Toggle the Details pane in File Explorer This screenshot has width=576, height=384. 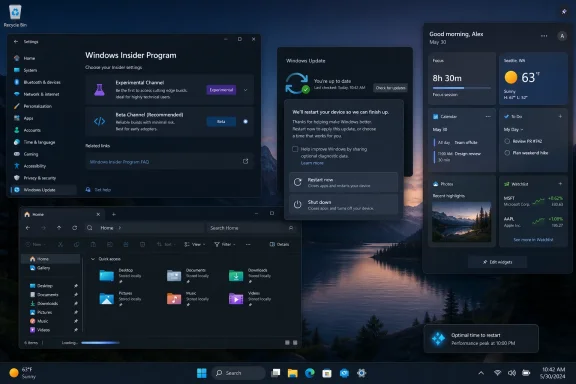coord(279,244)
